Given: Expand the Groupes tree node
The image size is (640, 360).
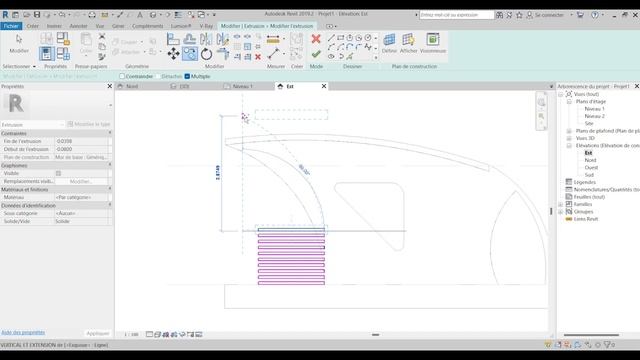Looking at the screenshot, I should [561, 211].
